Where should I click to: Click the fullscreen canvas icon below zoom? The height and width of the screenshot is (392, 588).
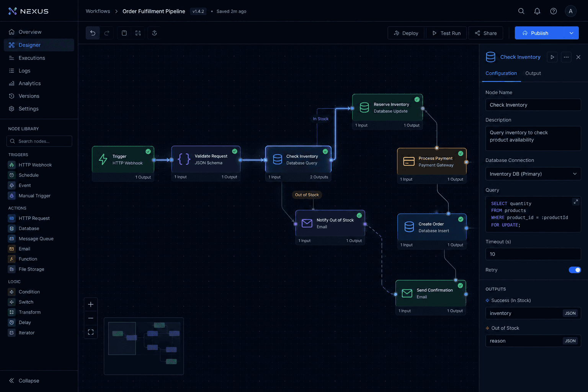91,332
